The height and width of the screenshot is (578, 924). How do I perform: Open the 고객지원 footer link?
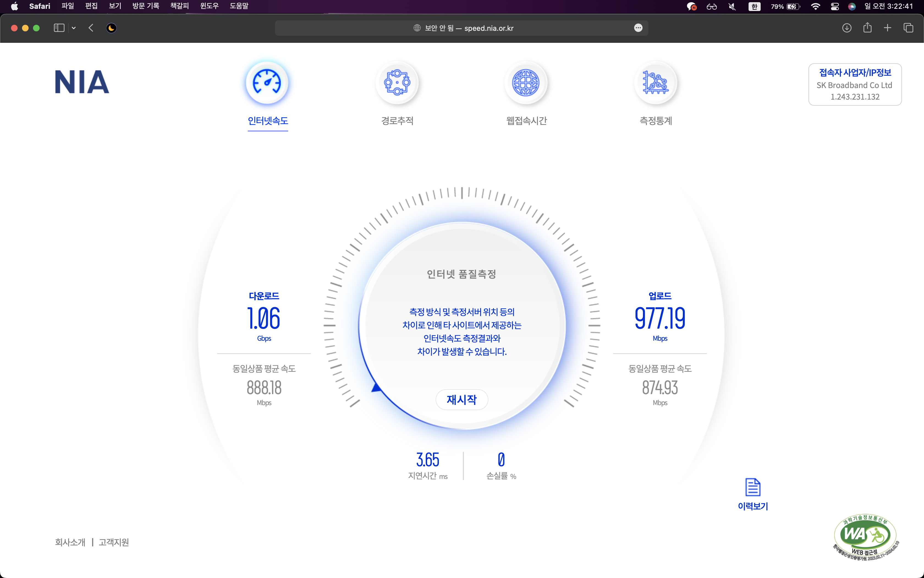(x=114, y=542)
